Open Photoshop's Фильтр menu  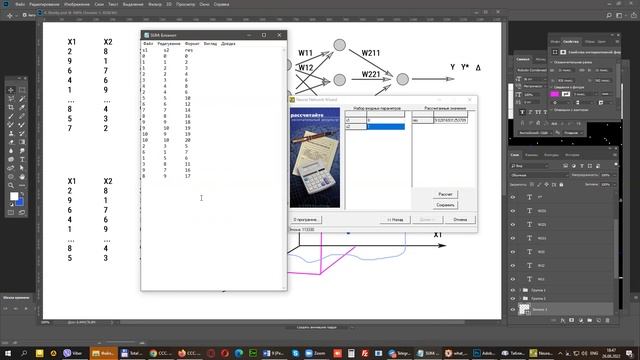click(155, 4)
